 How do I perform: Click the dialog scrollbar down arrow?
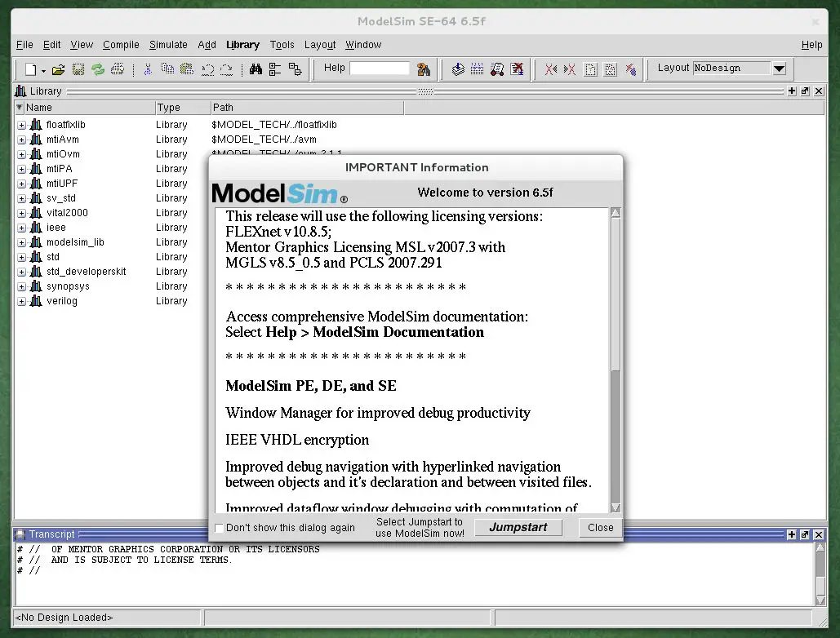616,507
